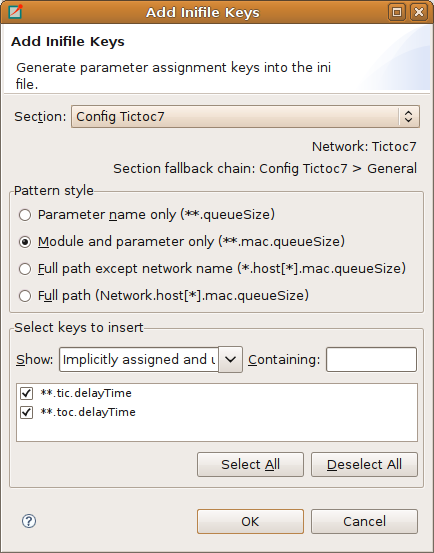Click the Deselect All button
Screen dimensions: 434x553
point(364,464)
